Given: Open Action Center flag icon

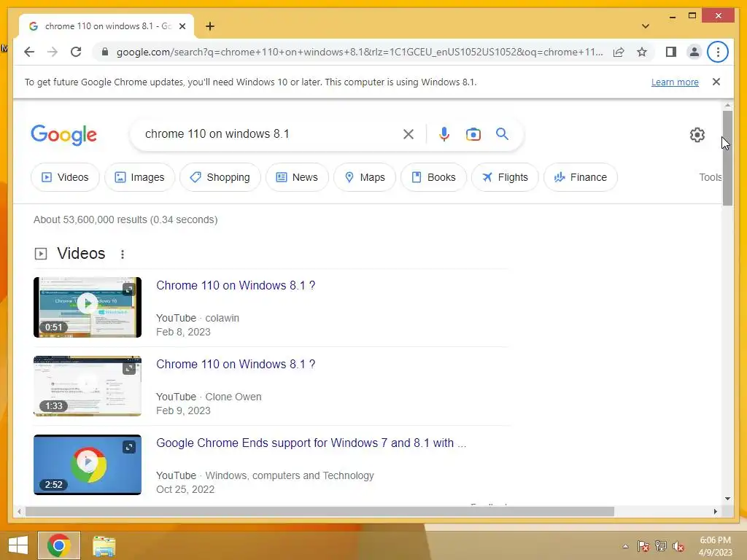Looking at the screenshot, I should click(643, 546).
